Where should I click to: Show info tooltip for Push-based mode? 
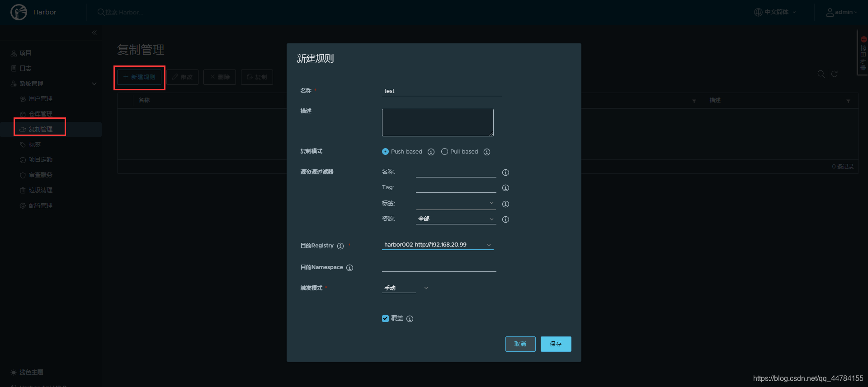pos(431,152)
